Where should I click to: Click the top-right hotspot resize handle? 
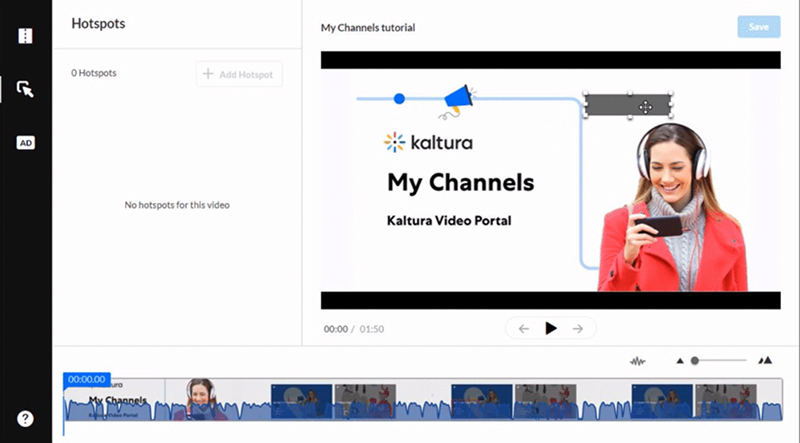click(671, 94)
